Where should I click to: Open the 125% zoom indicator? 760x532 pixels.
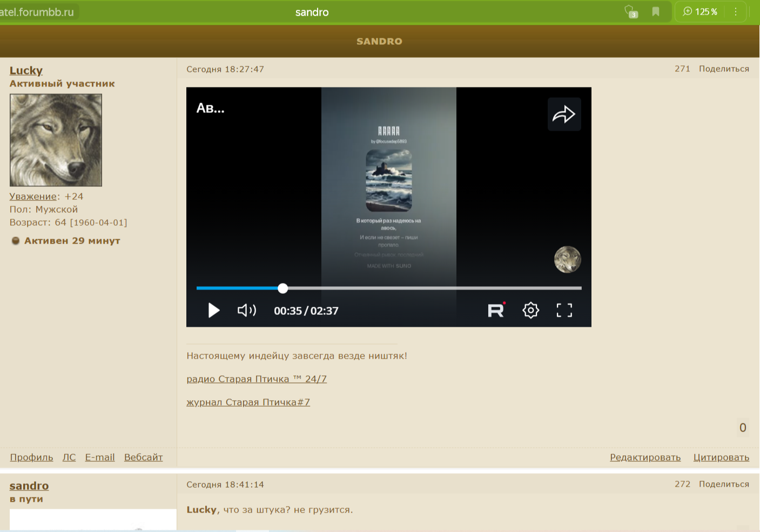(700, 11)
